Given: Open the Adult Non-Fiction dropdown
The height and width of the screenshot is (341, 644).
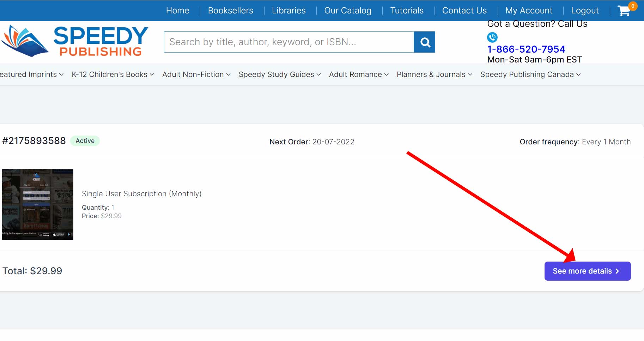Looking at the screenshot, I should (196, 74).
